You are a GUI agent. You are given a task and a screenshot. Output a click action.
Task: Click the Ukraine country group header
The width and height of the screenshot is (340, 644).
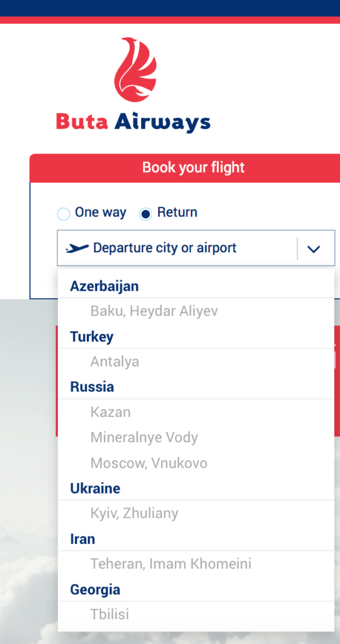tap(95, 488)
